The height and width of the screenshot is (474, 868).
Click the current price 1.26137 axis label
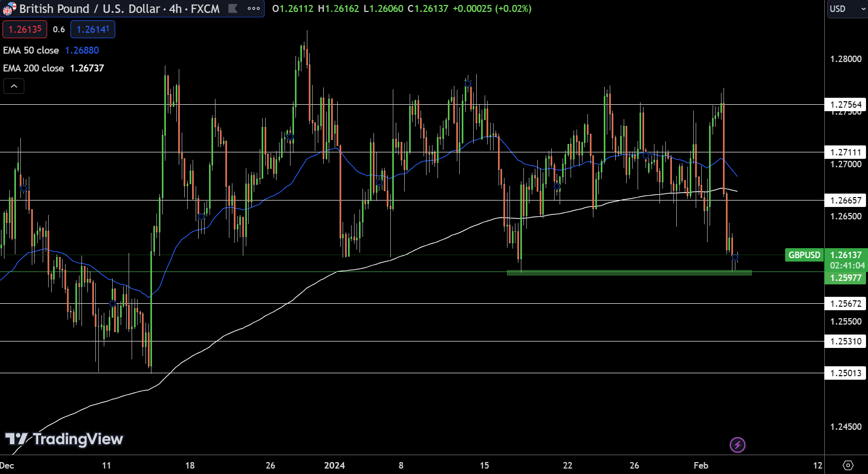click(846, 255)
